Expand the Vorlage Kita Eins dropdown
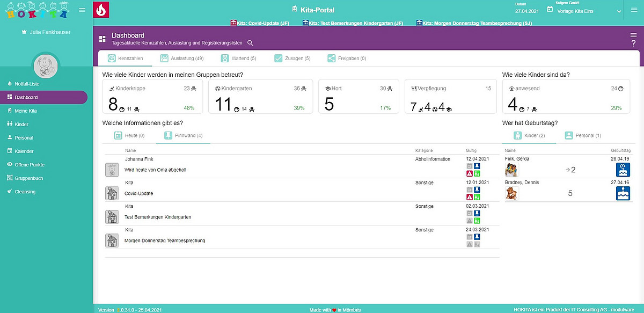The height and width of the screenshot is (313, 644). 619,11
